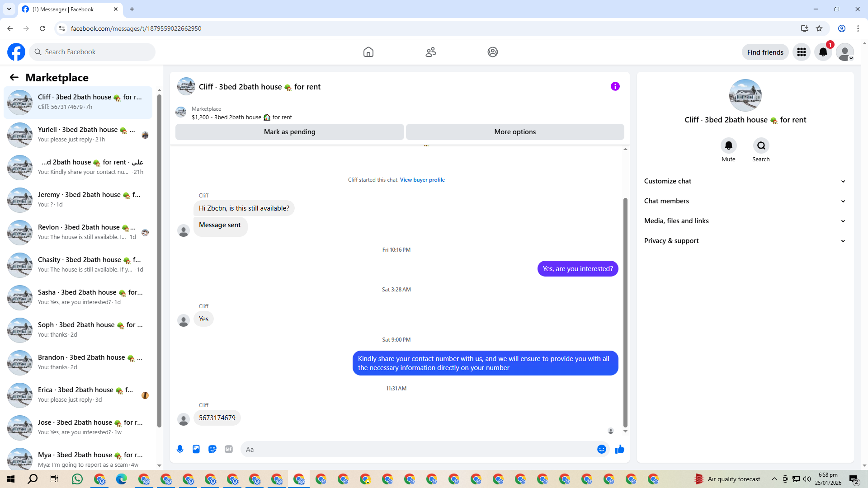Open the Chrome profile icon

point(842,28)
